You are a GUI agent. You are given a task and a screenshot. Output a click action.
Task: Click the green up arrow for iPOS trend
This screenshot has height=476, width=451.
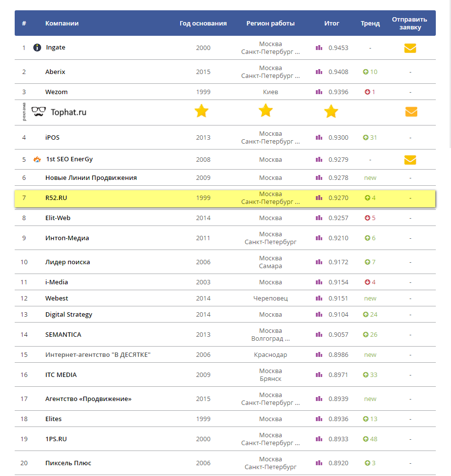point(365,138)
